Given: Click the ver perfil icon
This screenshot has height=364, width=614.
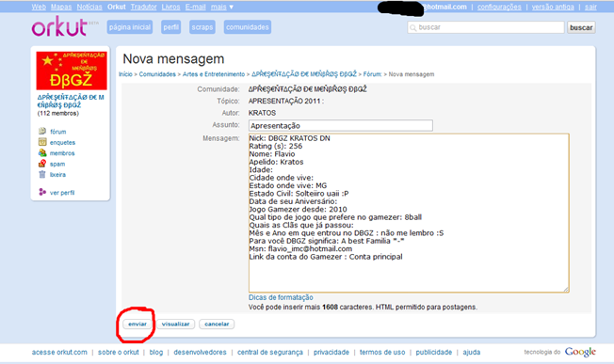Looking at the screenshot, I should coord(42,192).
